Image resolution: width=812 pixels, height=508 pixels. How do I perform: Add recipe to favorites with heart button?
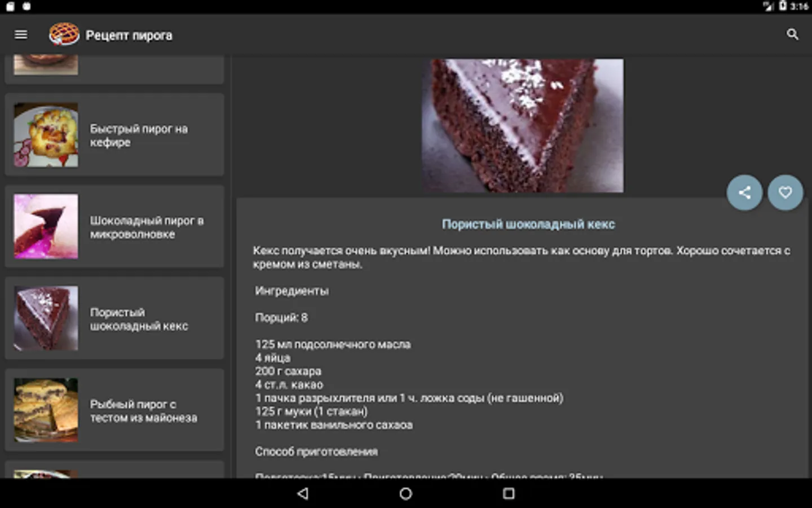coord(785,192)
